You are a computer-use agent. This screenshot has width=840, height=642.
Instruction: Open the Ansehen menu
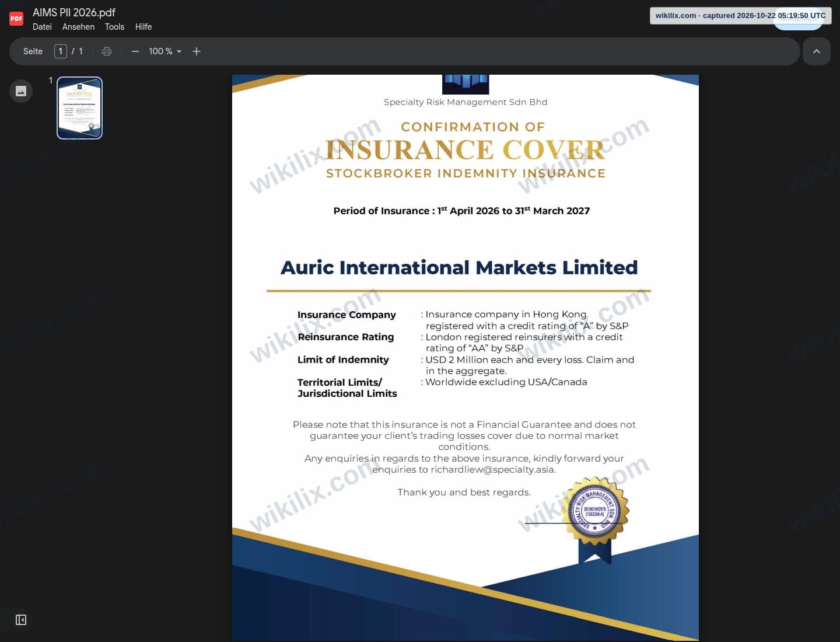[78, 27]
